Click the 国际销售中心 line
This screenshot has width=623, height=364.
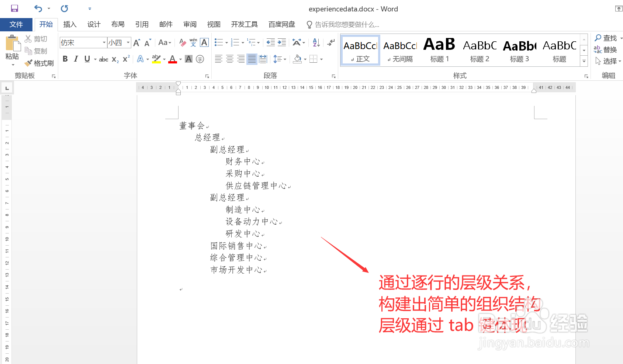point(236,246)
